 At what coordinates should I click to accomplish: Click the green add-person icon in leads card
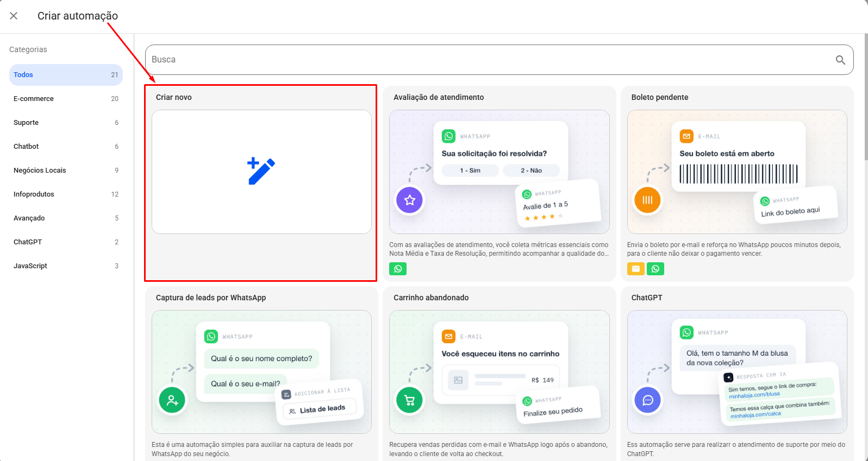click(x=172, y=400)
